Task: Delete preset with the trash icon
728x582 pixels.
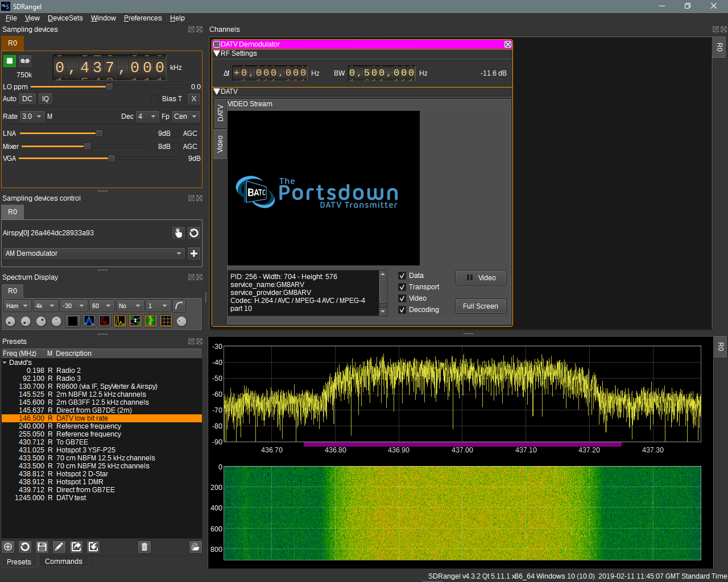Action: pos(144,547)
